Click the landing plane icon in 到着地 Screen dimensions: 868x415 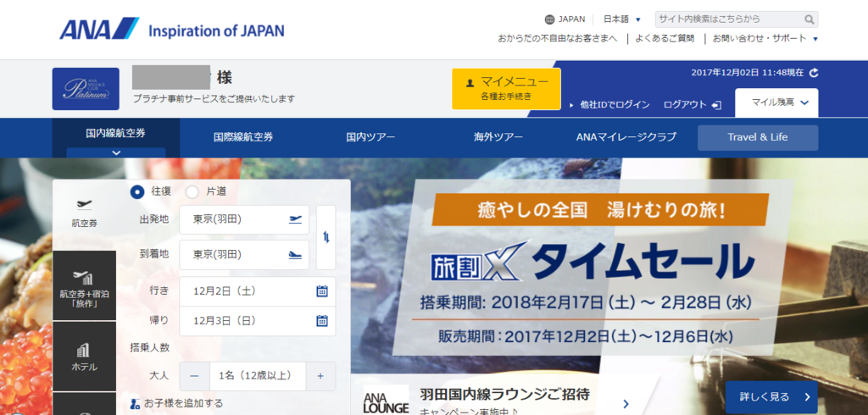point(296,255)
